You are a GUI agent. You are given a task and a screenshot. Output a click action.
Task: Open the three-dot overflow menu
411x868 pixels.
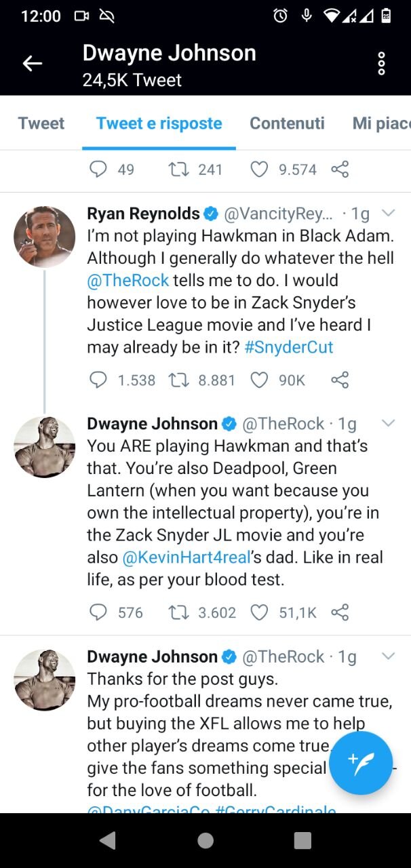[x=381, y=63]
